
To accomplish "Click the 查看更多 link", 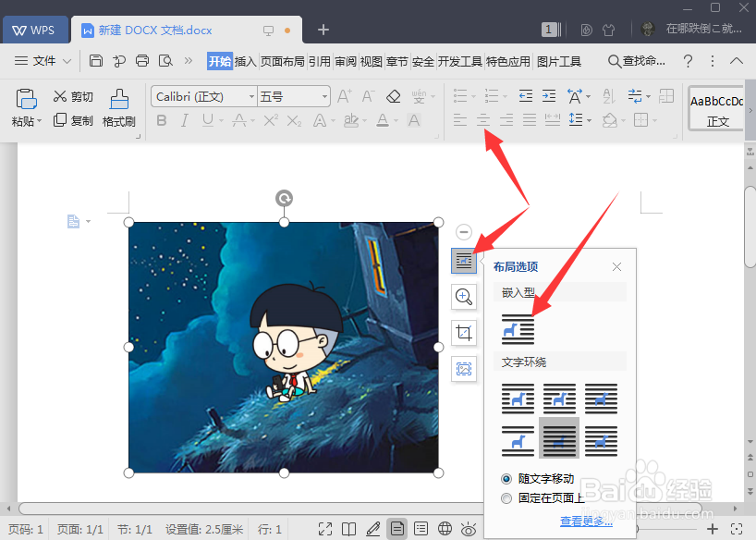I will click(586, 522).
